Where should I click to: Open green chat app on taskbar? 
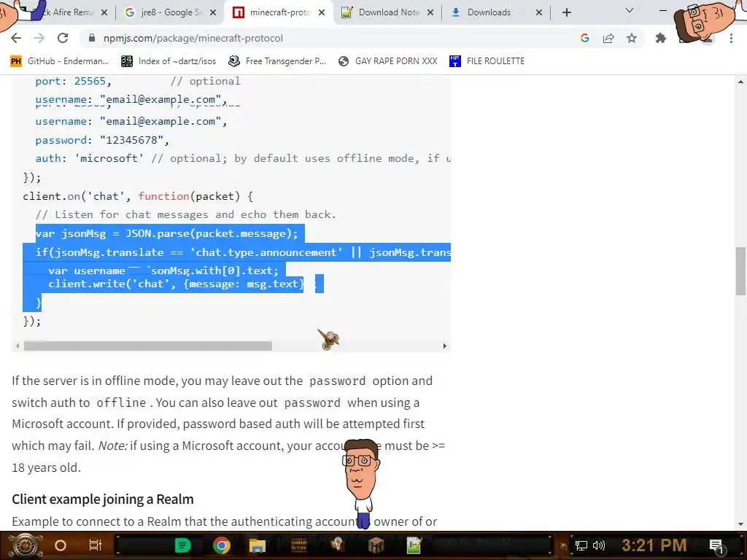(182, 545)
